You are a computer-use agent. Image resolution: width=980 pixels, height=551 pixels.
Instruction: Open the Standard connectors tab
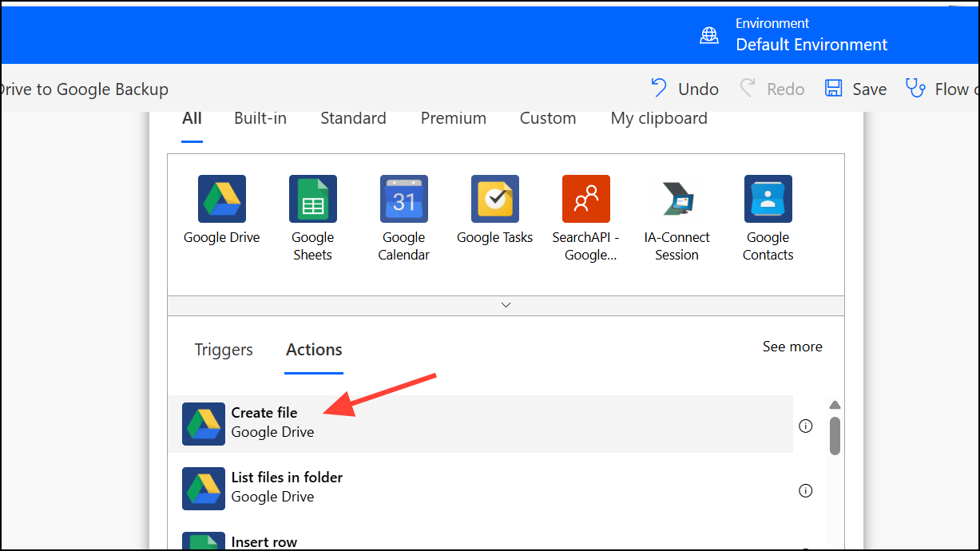(x=353, y=118)
